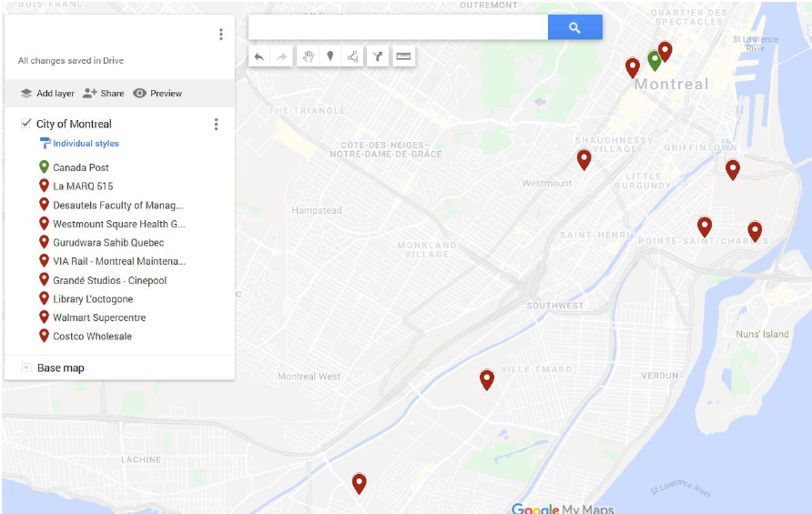Image resolution: width=812 pixels, height=514 pixels.
Task: Select the Draw a line tool
Action: [x=352, y=56]
